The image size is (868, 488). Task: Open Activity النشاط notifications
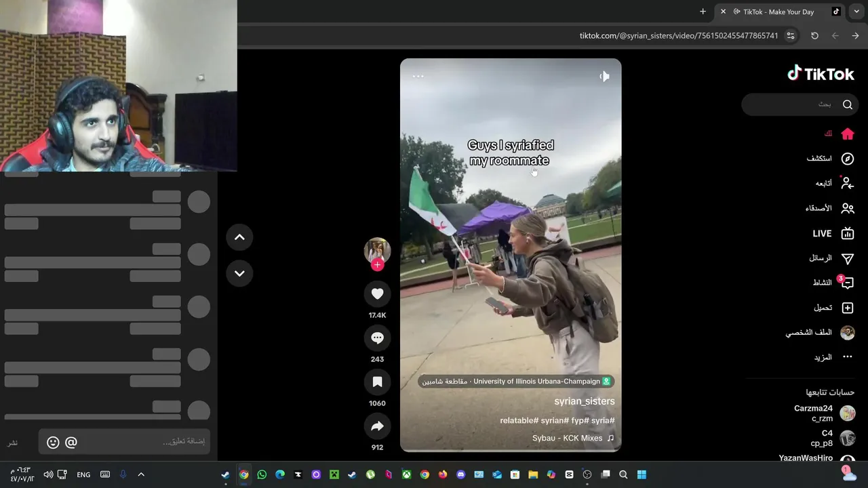click(833, 283)
